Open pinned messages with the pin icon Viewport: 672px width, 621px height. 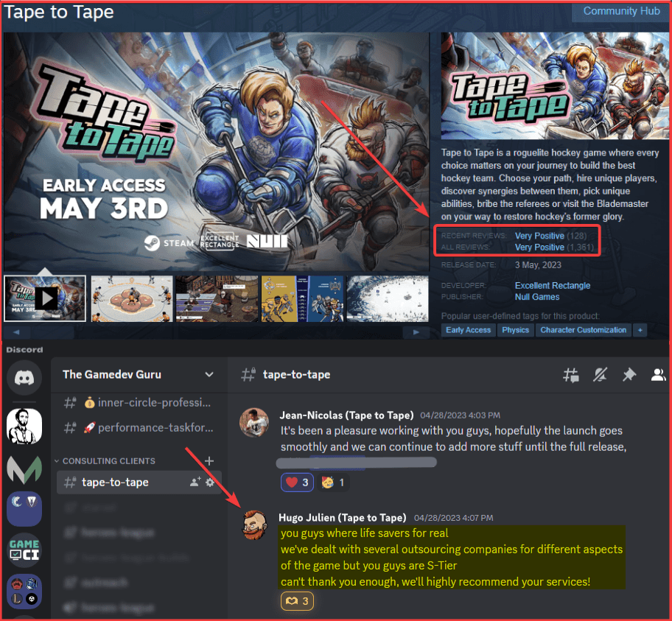tap(629, 375)
